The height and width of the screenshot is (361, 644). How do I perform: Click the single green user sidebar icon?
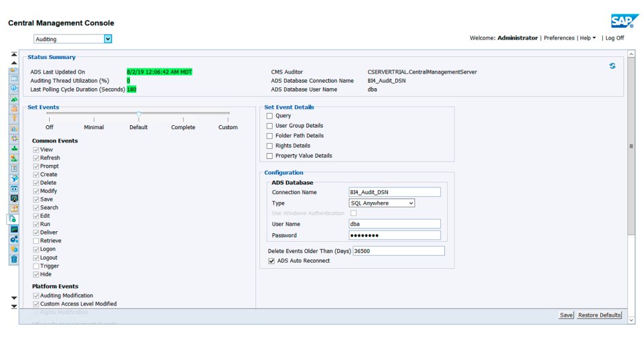click(14, 148)
